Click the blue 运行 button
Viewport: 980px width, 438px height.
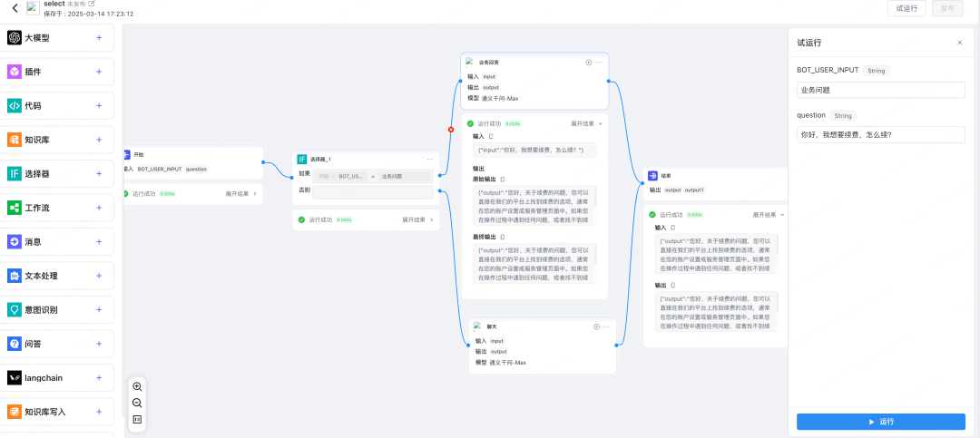point(880,422)
